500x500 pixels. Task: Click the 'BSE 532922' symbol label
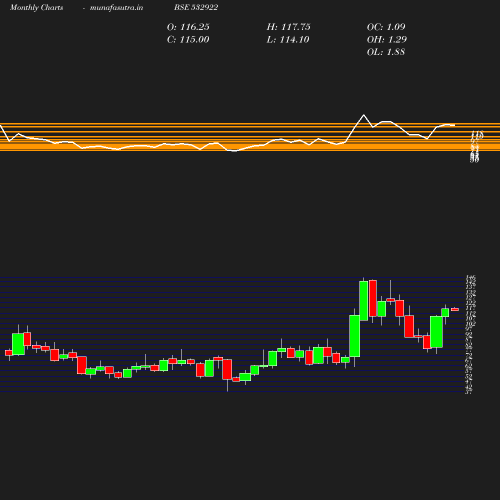(x=196, y=8)
